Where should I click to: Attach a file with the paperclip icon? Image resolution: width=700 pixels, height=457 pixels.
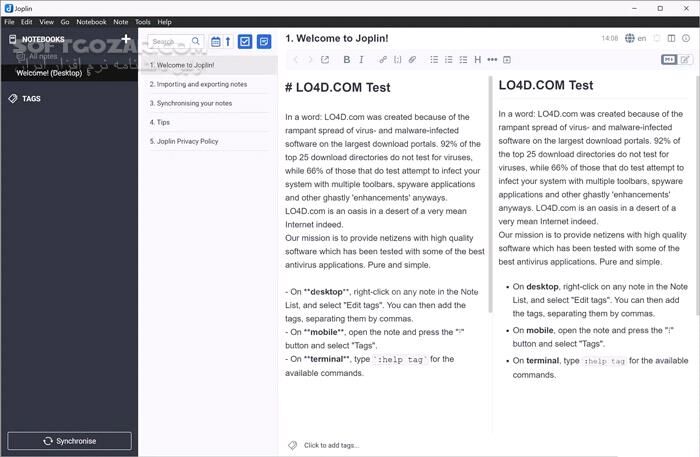(413, 60)
